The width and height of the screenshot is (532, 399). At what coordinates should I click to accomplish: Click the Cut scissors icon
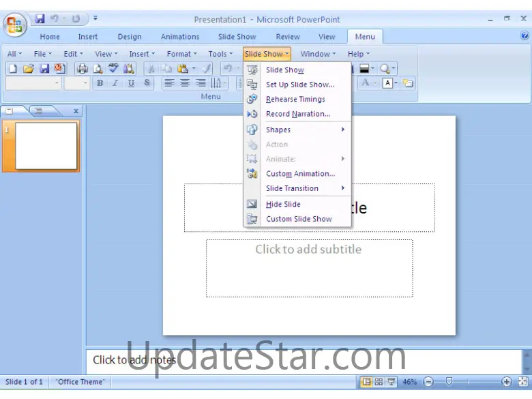click(151, 68)
